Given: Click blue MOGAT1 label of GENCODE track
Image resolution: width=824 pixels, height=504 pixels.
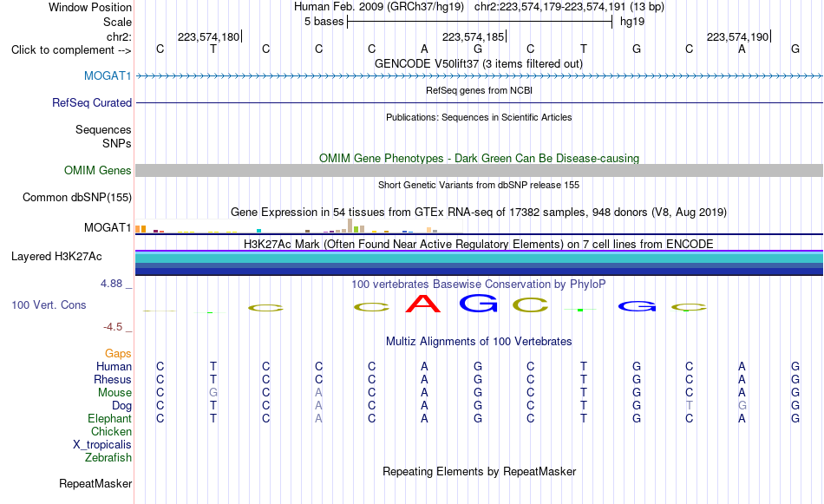Looking at the screenshot, I should pos(108,75).
